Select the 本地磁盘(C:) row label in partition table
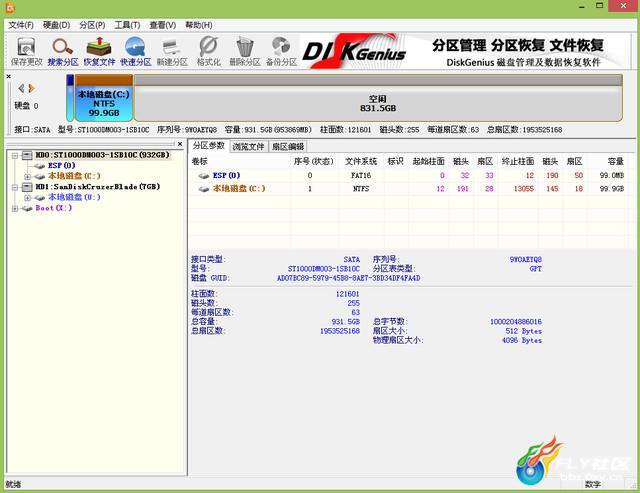The image size is (640, 493). pyautogui.click(x=239, y=189)
